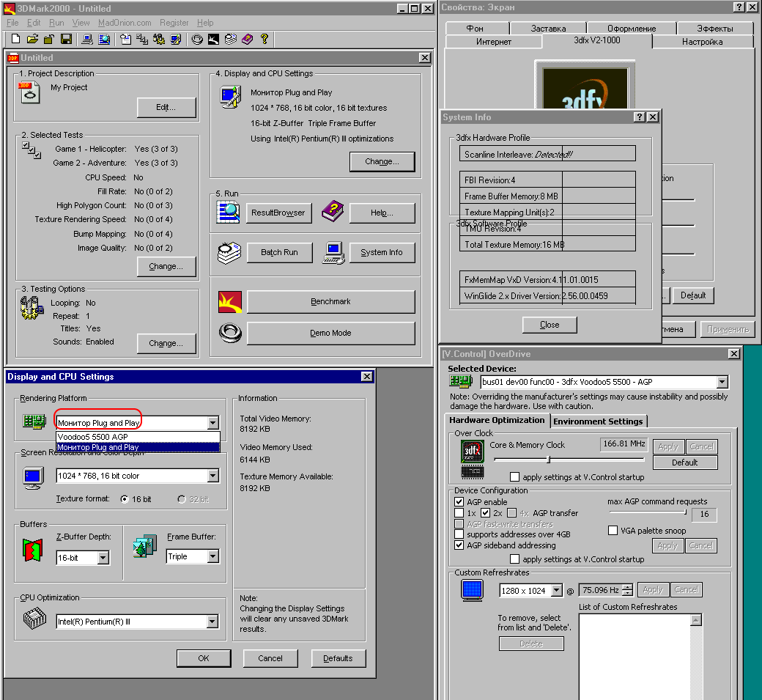Viewport: 762px width, 700px height.
Task: Click the ring icon beside the Demo Mode button
Action: point(230,333)
